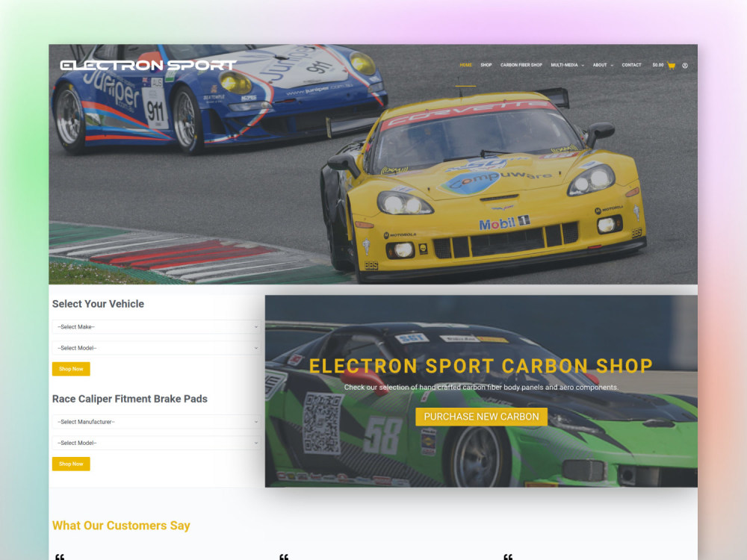Expand the Multi-Media menu
Screen dimensions: 747x560
(567, 65)
